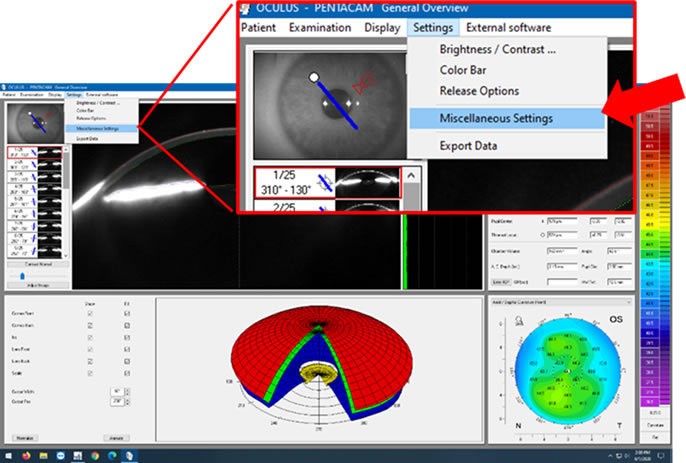Click highlighted Miscellaneous Settings in small original menu

101,129
